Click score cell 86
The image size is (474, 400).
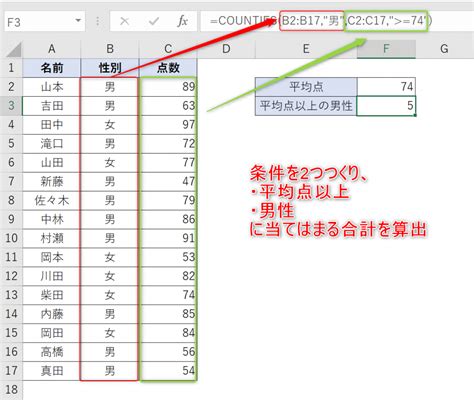tap(168, 219)
